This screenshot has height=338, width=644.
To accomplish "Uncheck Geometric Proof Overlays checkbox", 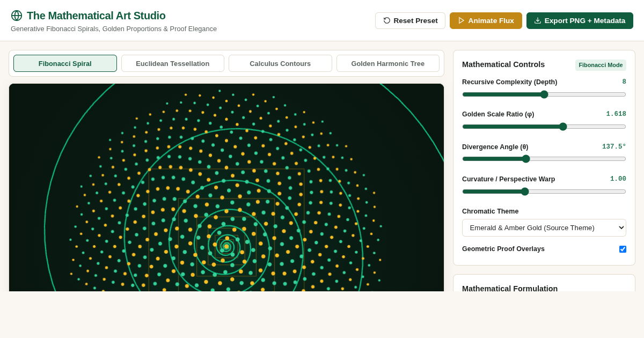I will (623, 249).
